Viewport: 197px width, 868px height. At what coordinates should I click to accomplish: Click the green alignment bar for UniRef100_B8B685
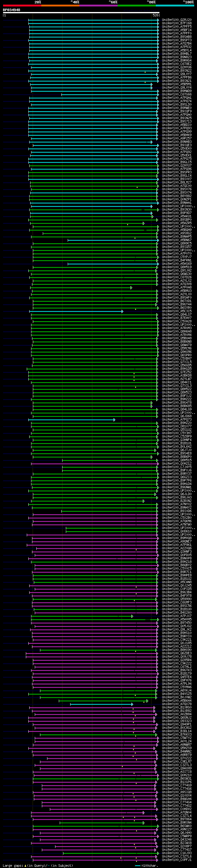pos(93,406)
